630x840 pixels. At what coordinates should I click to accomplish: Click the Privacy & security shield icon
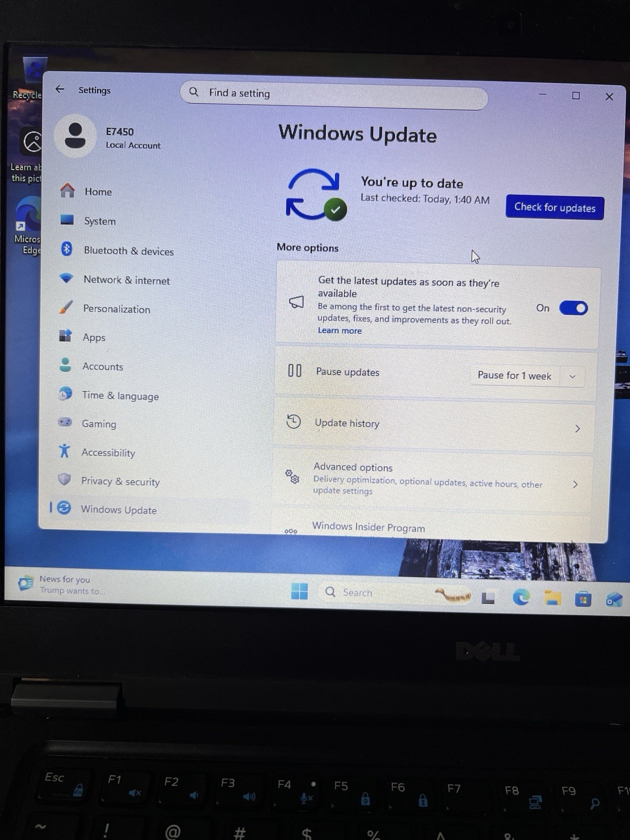point(64,479)
